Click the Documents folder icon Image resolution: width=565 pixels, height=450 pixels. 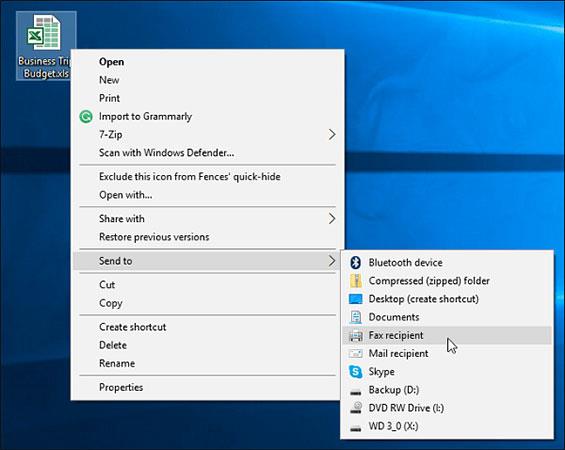click(356, 317)
